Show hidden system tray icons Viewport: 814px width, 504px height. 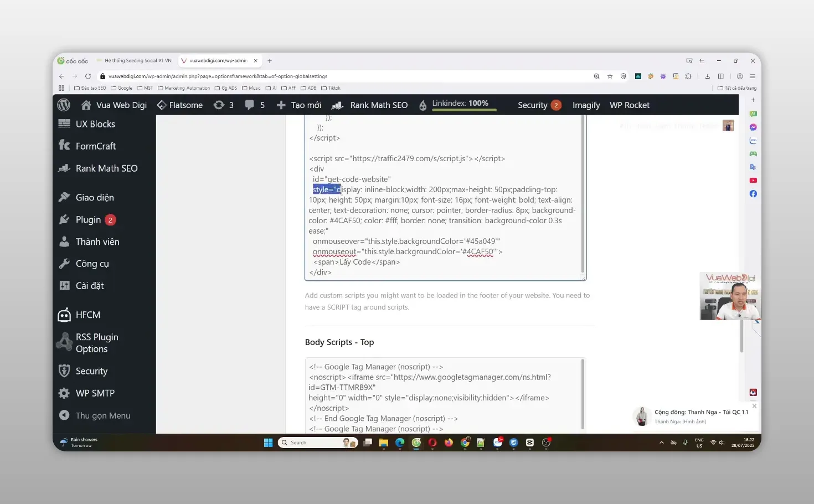(x=661, y=443)
